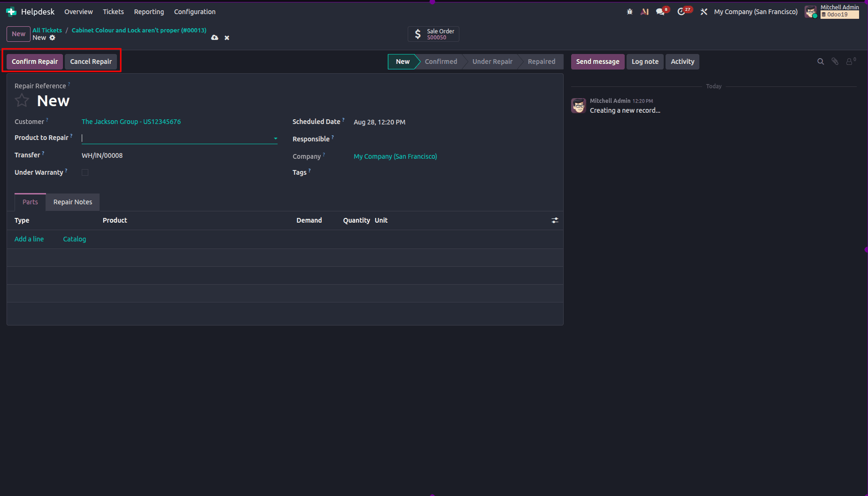Edit the Scheduled Date field
The width and height of the screenshot is (868, 496).
pos(380,122)
